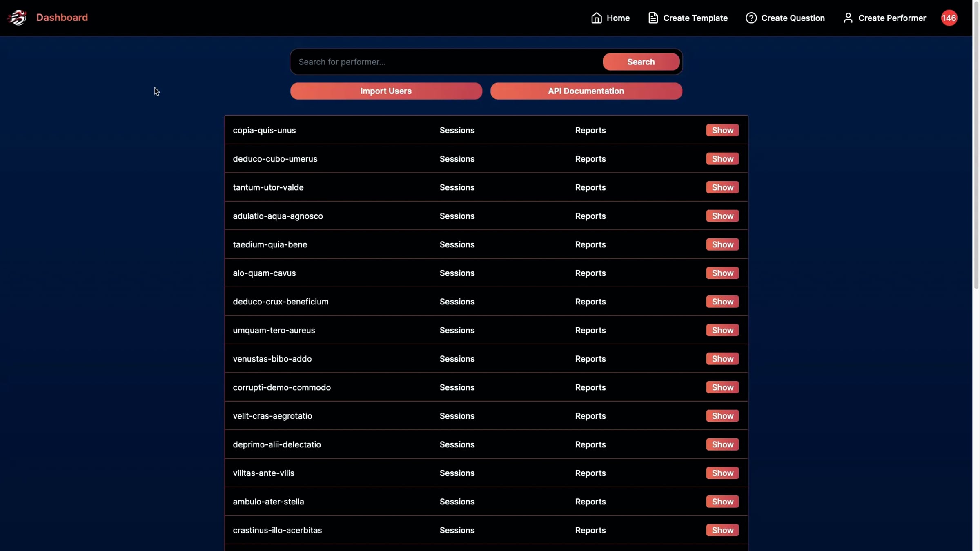Open Sessions for vilitas-ante-vilis
980x551 pixels.
coord(457,473)
